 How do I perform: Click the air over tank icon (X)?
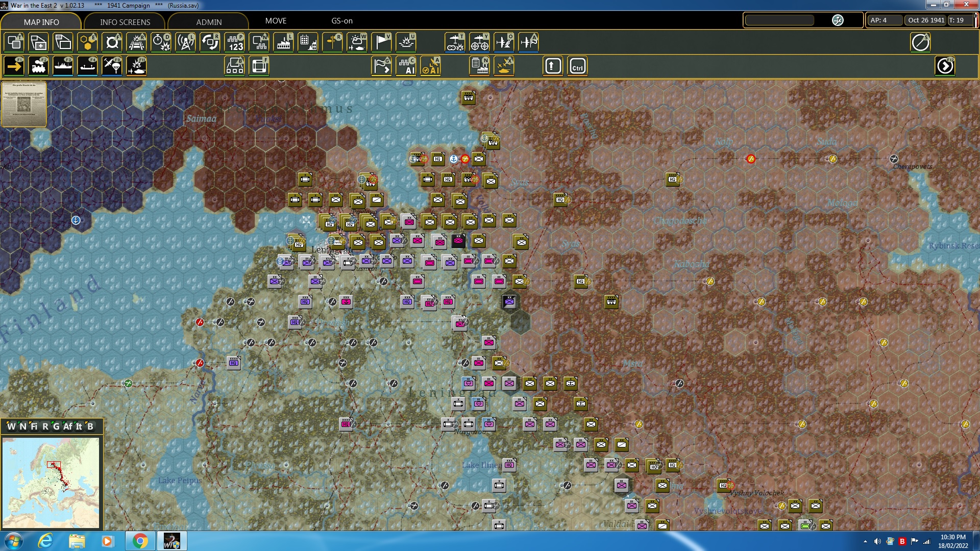pyautogui.click(x=504, y=66)
